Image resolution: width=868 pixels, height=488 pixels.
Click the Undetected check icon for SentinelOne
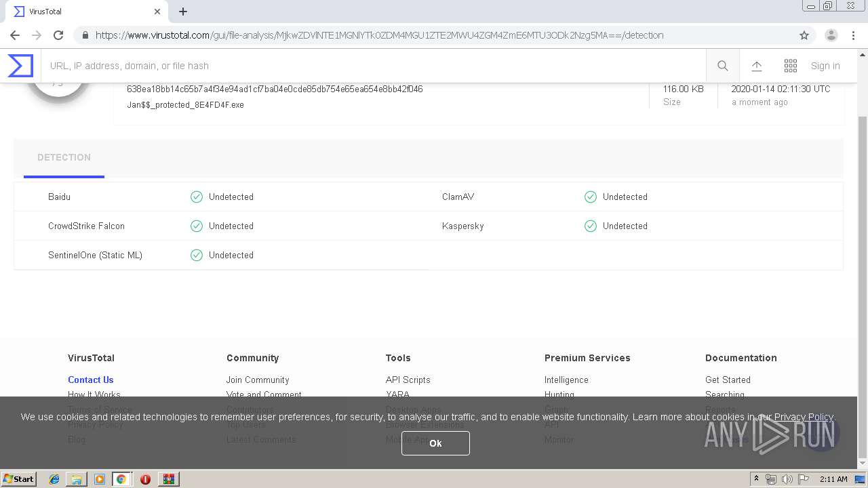tap(197, 255)
